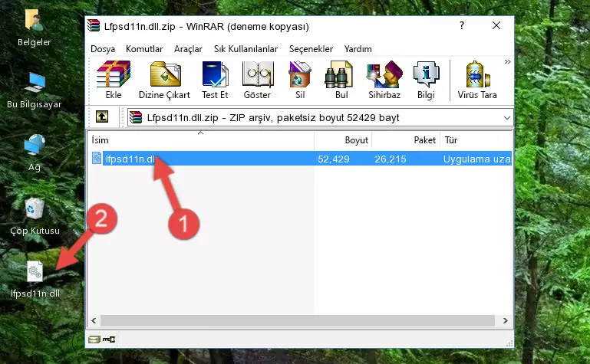The height and width of the screenshot is (364, 590).
Task: Open the Yardım menu
Action: (x=358, y=49)
